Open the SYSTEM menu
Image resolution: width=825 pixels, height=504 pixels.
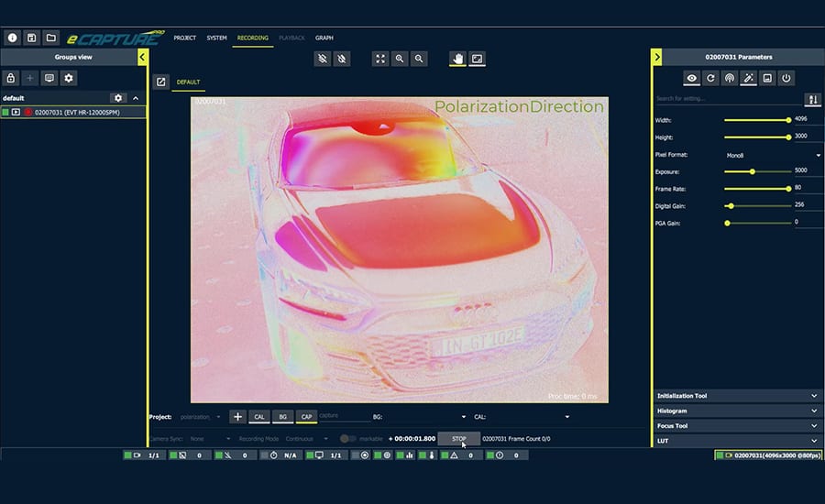coord(216,38)
